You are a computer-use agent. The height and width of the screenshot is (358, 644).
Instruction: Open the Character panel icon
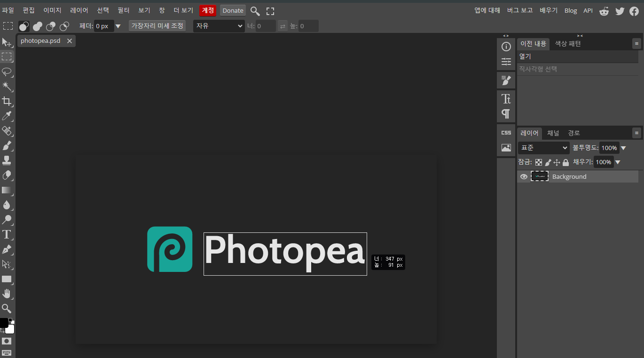(506, 99)
